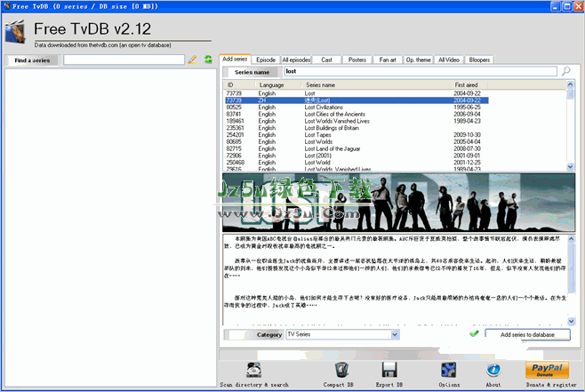This screenshot has height=392, width=585.
Task: Select the Lost Civilizations row
Action: (x=357, y=107)
